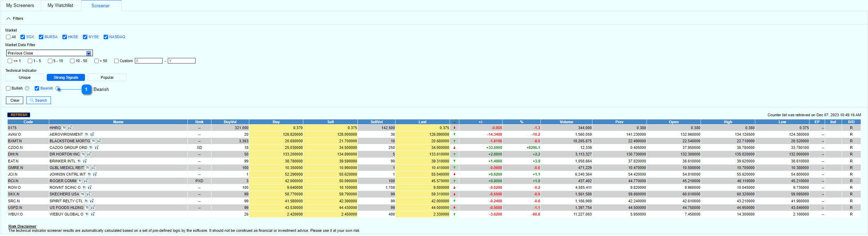Collapse the Filters section
The height and width of the screenshot is (236, 868).
click(x=8, y=18)
